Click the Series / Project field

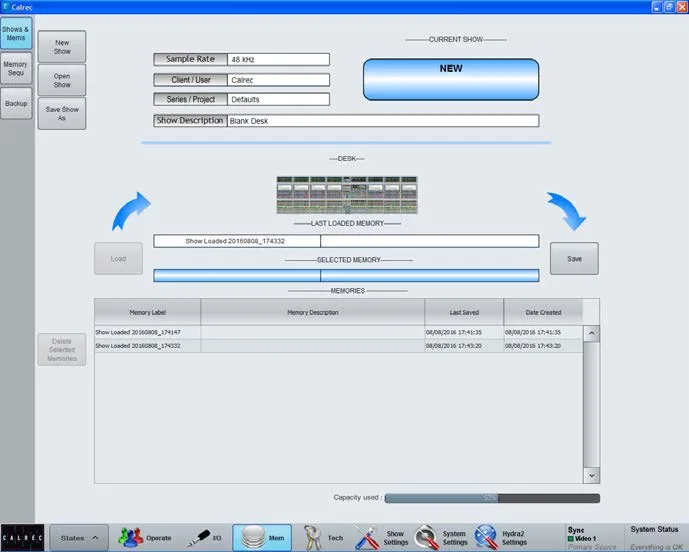point(278,99)
